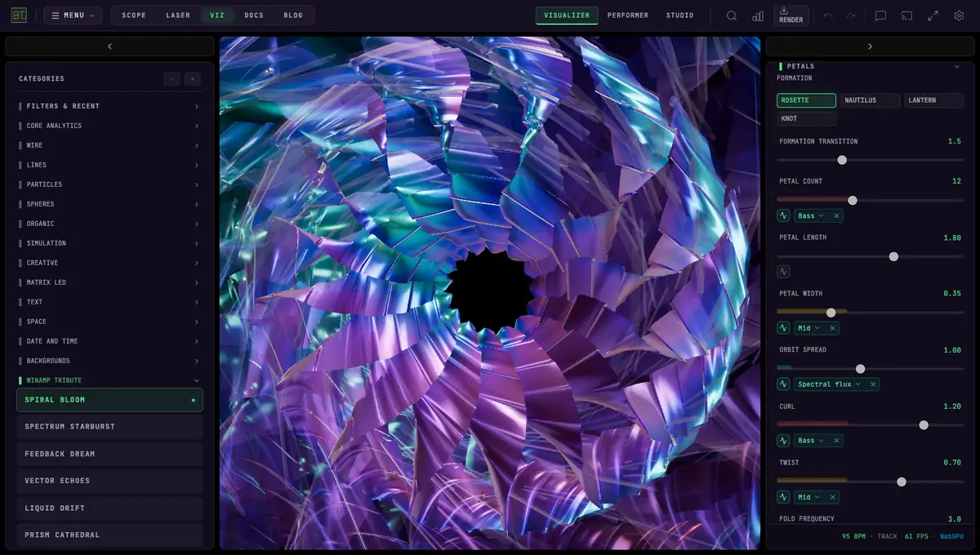The width and height of the screenshot is (980, 555).
Task: Open the Menu dropdown
Action: [73, 16]
